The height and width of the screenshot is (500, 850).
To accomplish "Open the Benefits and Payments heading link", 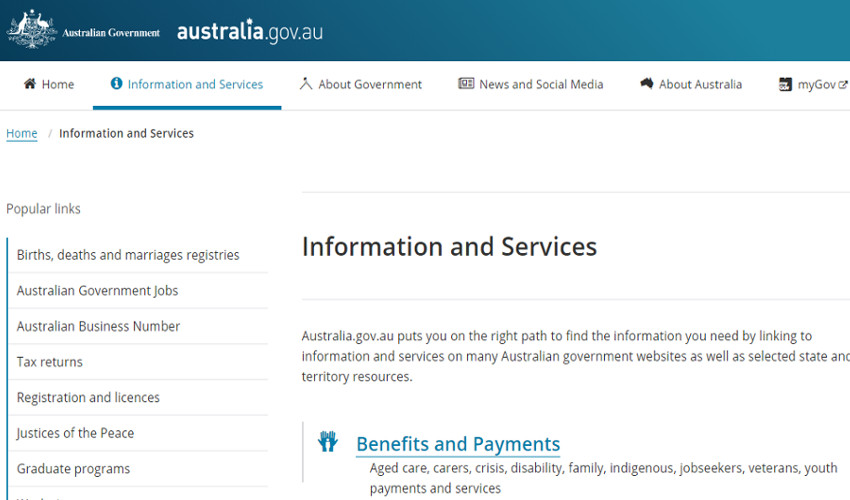I will [458, 444].
